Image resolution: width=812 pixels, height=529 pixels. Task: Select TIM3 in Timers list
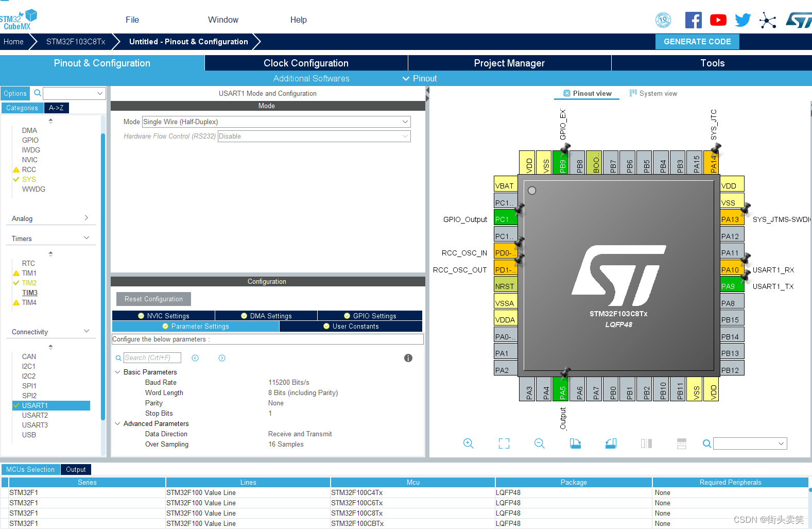tap(30, 293)
